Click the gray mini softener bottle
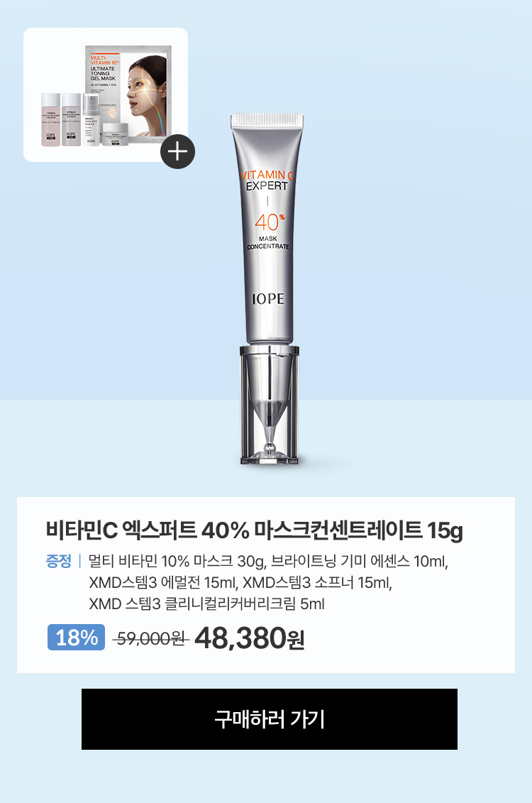Image resolution: width=532 pixels, height=803 pixels. (71, 119)
